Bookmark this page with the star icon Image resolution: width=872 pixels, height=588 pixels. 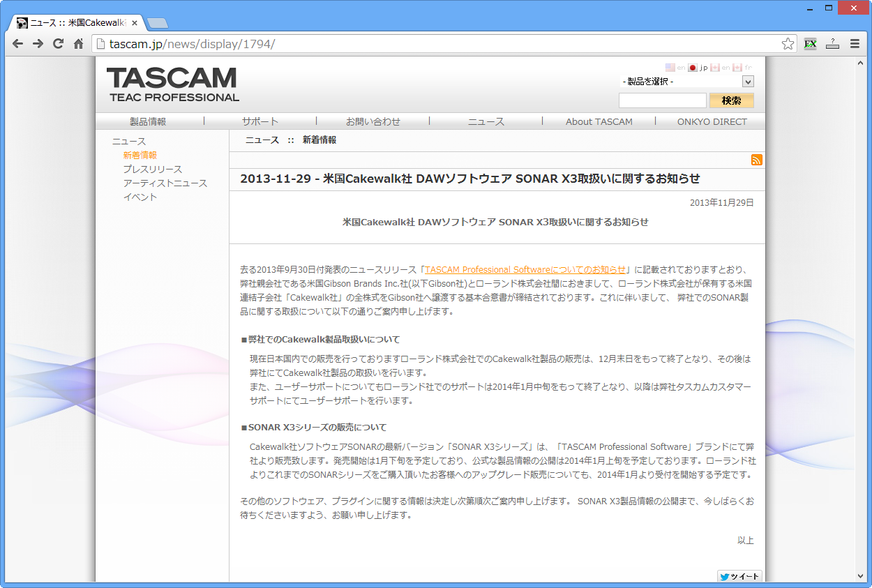tap(788, 44)
